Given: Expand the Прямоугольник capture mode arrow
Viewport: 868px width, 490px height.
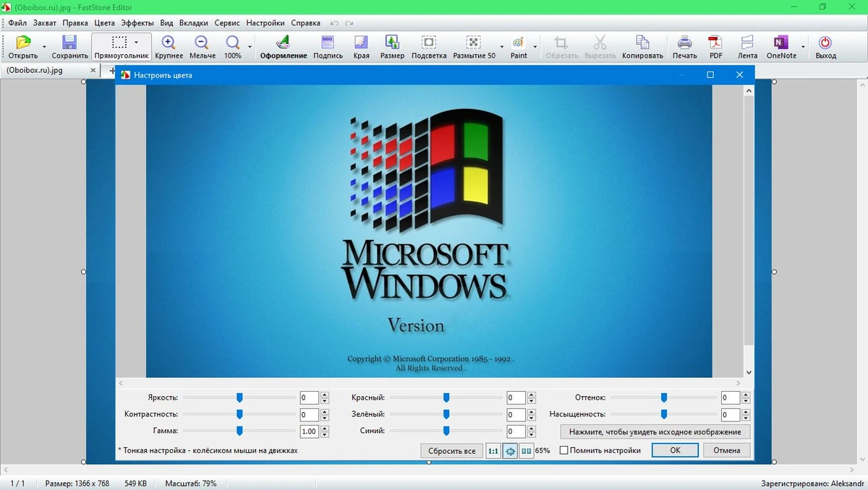Looking at the screenshot, I should [x=136, y=42].
